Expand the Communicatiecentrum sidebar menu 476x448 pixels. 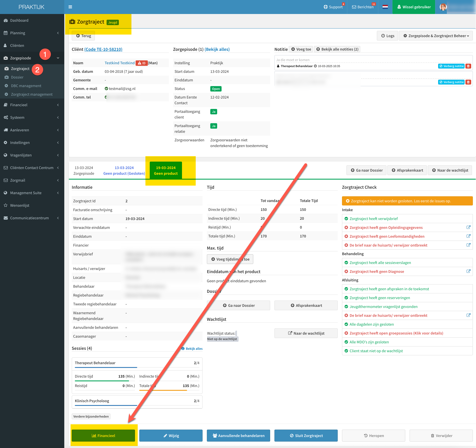[x=32, y=218]
